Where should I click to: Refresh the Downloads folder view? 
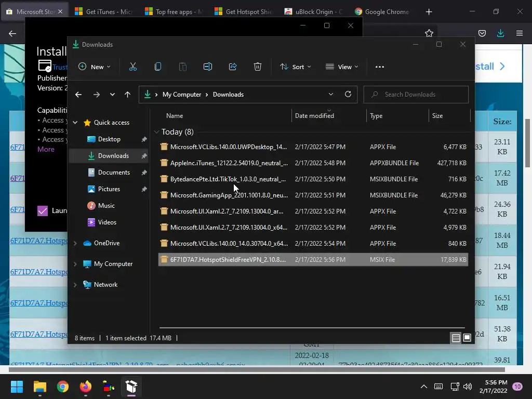pyautogui.click(x=348, y=95)
